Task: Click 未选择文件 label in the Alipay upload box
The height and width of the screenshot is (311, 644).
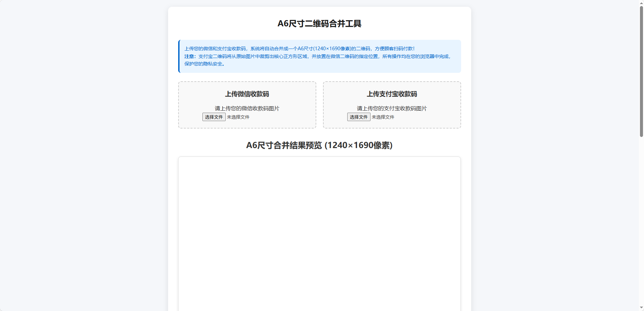Action: click(x=383, y=117)
